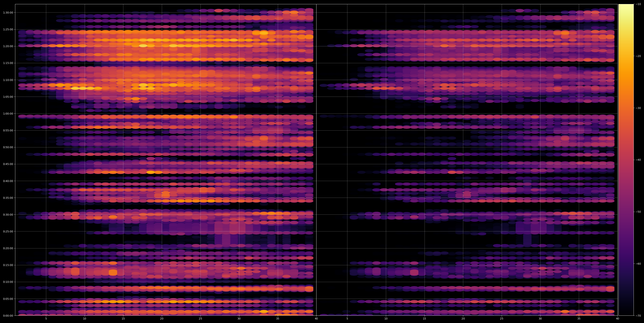Select the 0:10:00 y-axis tick label
The height and width of the screenshot is (323, 644).
8,282
